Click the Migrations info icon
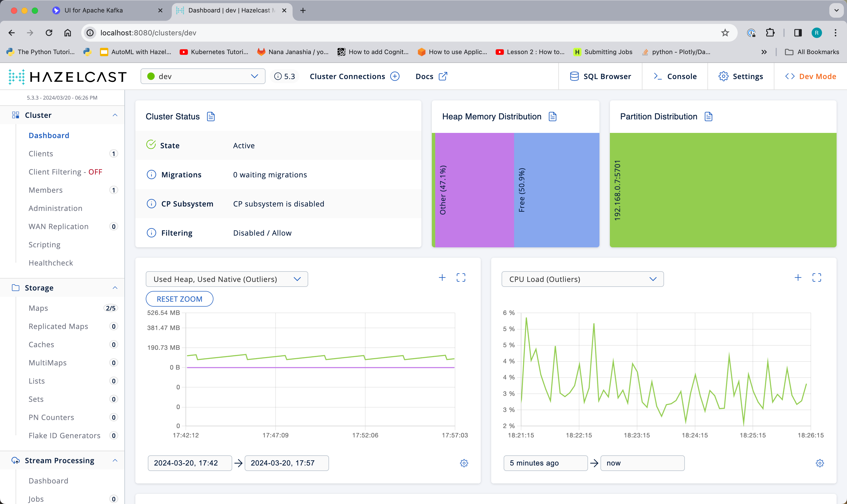The image size is (847, 504). [x=151, y=175]
